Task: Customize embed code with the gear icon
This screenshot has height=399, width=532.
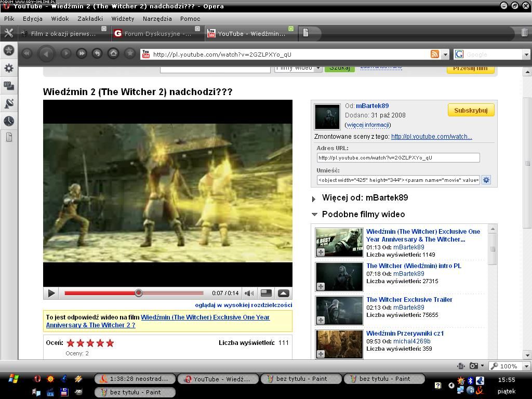Action: point(486,180)
